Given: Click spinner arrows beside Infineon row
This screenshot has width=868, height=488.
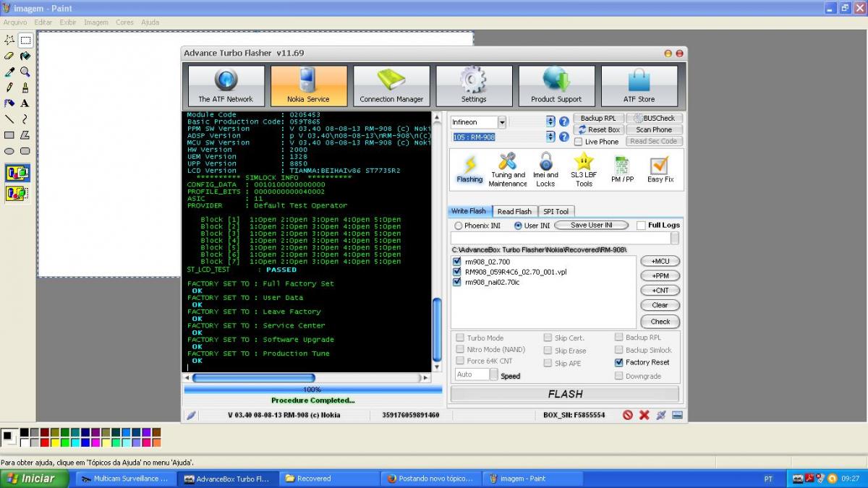Looking at the screenshot, I should tap(550, 122).
